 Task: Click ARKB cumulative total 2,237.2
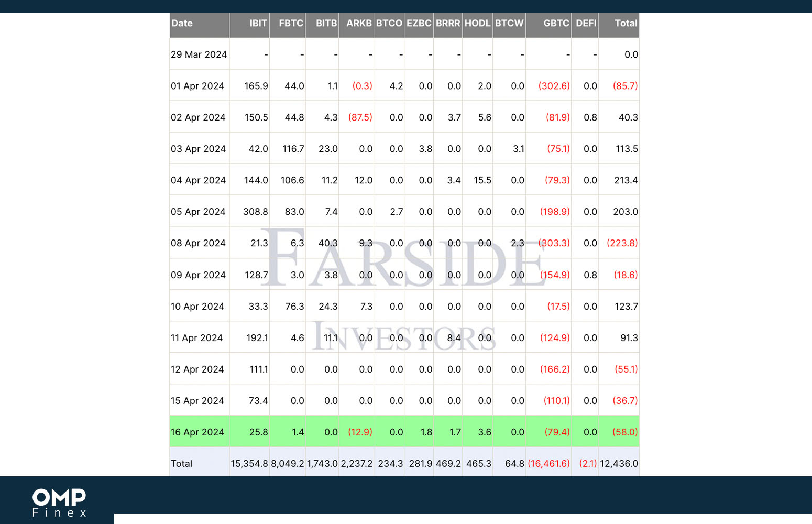[357, 464]
